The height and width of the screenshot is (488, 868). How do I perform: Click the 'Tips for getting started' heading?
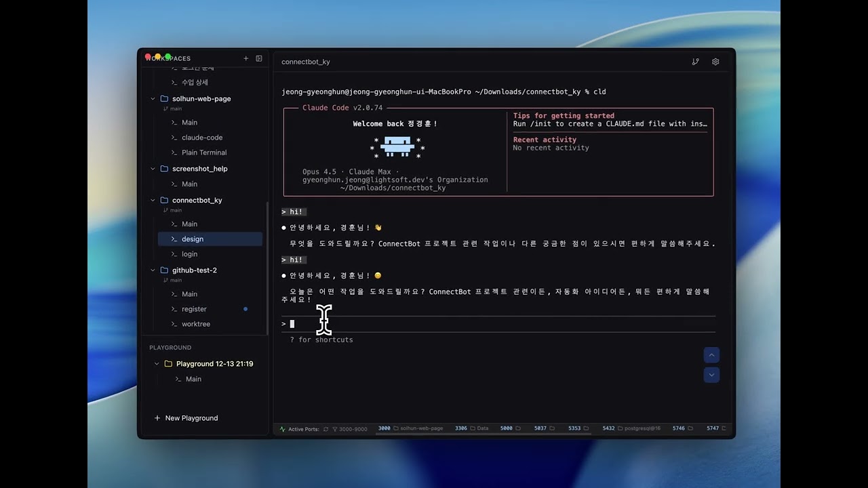click(x=564, y=116)
